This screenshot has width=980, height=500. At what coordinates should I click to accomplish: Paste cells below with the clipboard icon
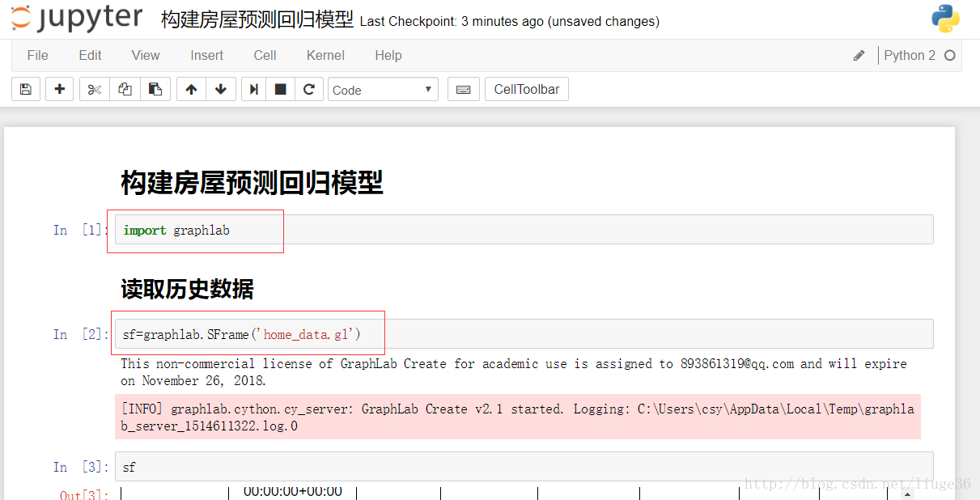pos(155,89)
